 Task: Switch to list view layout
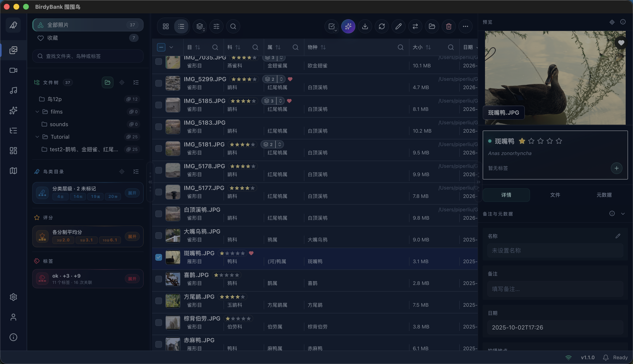point(181,26)
